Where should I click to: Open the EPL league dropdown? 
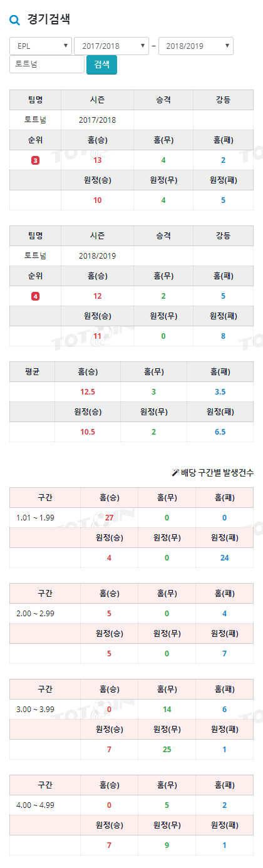coord(41,46)
